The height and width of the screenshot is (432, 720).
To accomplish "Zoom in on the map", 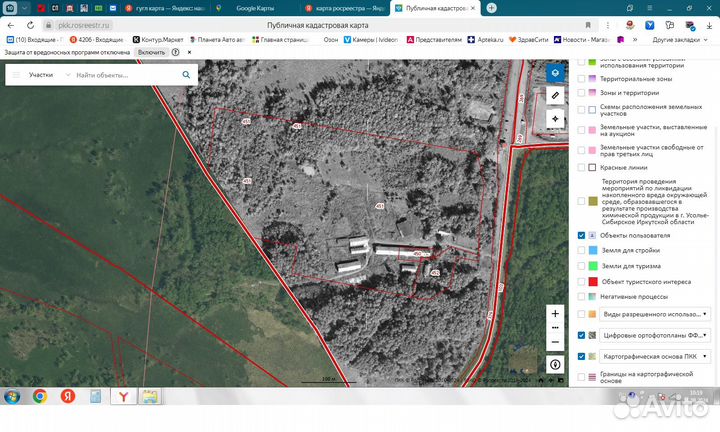I will click(x=555, y=313).
